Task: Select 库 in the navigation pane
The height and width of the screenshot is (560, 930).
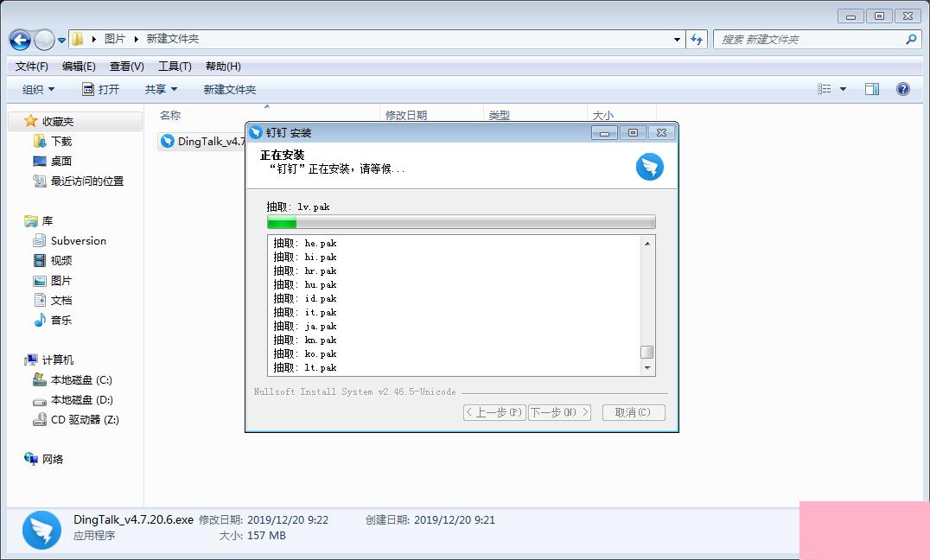Action: 47,221
